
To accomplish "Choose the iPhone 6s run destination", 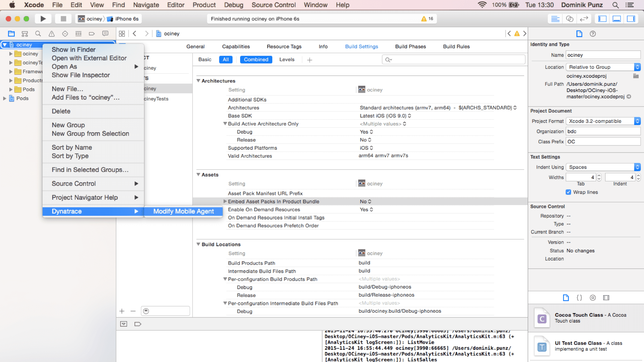I will tap(123, 19).
